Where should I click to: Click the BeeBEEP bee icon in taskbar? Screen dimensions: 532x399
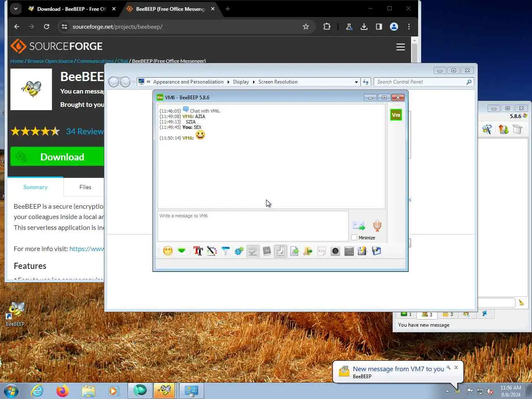pos(165,391)
